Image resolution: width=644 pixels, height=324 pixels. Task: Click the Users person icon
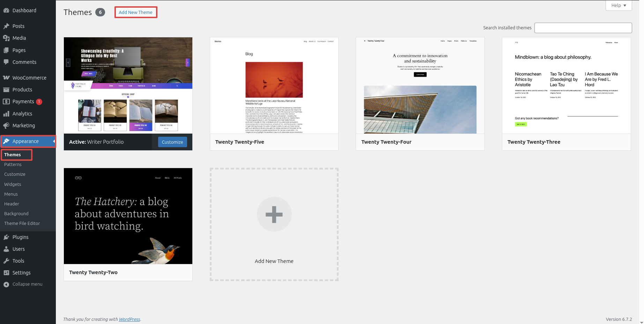point(6,249)
